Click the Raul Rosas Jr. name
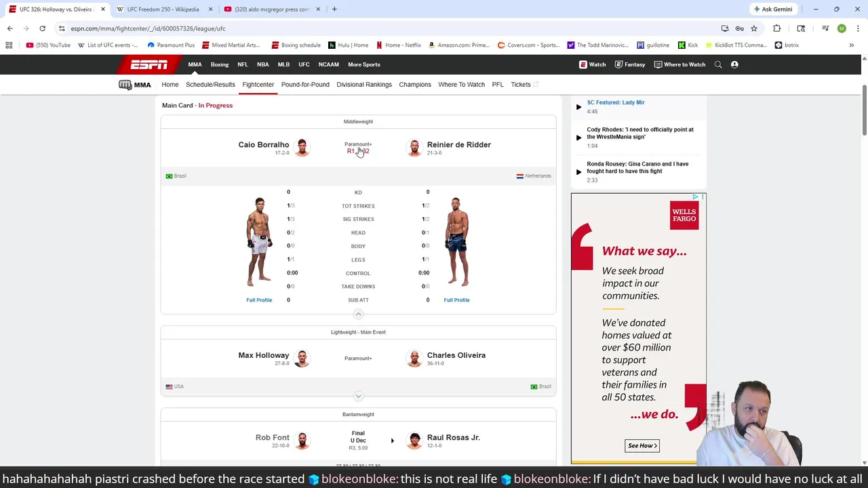The width and height of the screenshot is (868, 488). (x=454, y=438)
